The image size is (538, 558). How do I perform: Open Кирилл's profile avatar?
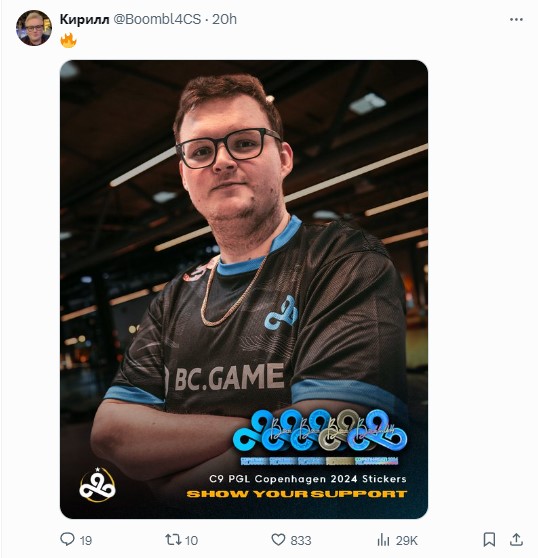point(34,28)
